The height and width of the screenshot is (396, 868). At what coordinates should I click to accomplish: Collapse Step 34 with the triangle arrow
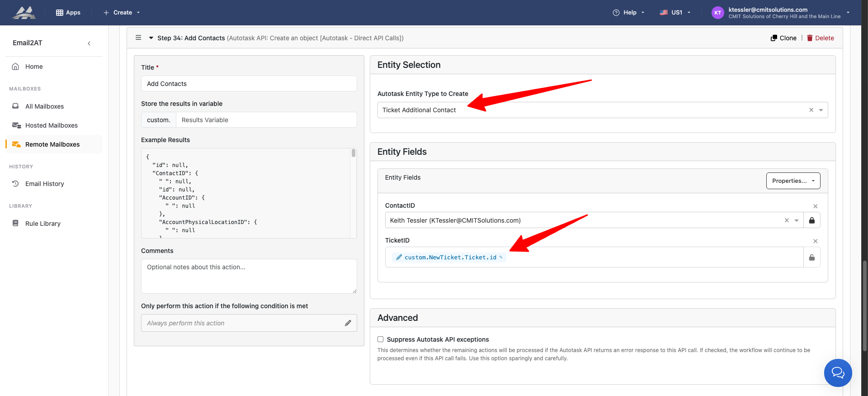[x=151, y=38]
